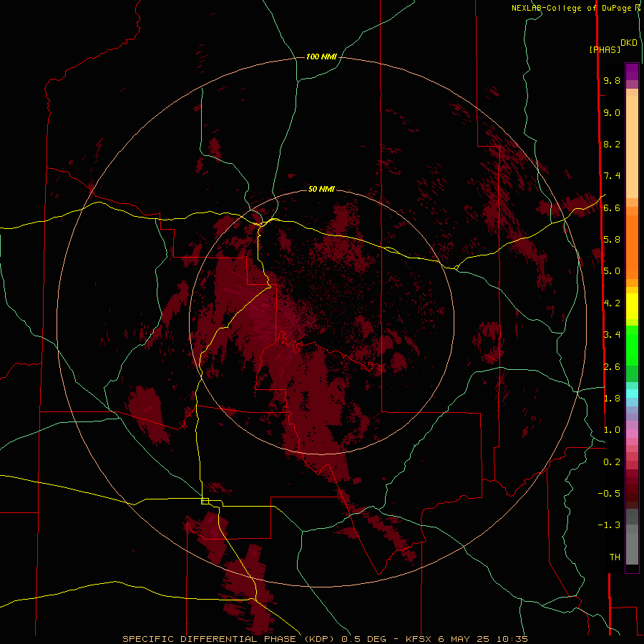
Task: Pick the 6.6 legend value
Action: coord(612,208)
